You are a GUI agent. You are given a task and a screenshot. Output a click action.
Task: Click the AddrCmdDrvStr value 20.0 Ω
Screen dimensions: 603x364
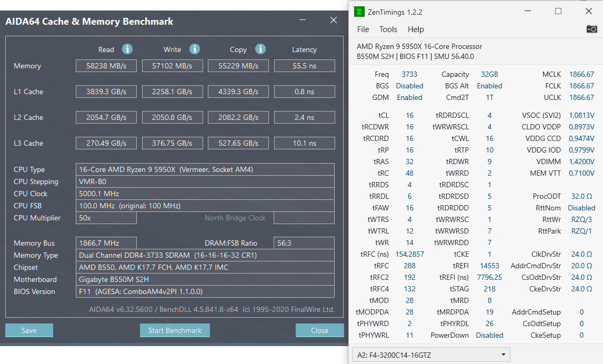pos(581,266)
